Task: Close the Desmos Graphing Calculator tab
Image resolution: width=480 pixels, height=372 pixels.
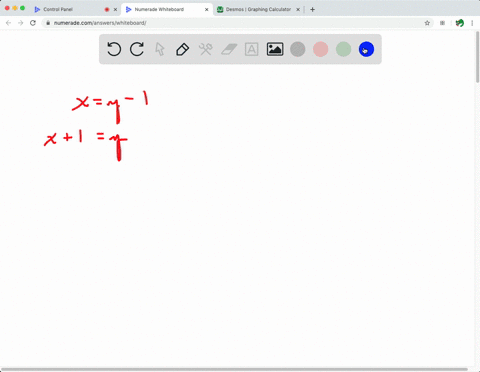Action: pos(298,10)
